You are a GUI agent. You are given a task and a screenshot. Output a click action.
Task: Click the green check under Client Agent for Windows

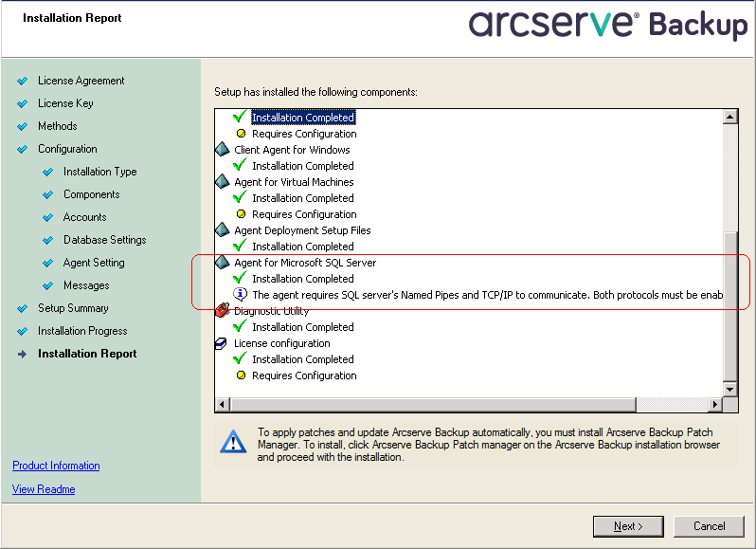(x=240, y=165)
